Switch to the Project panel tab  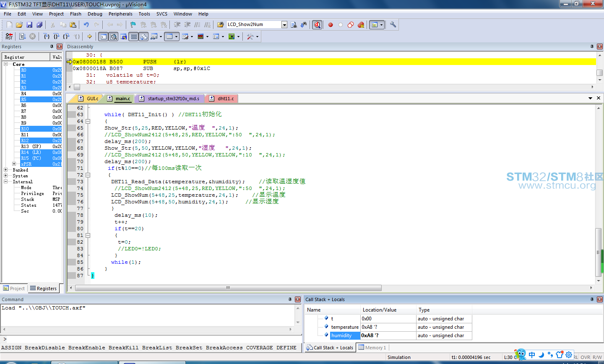click(x=14, y=289)
